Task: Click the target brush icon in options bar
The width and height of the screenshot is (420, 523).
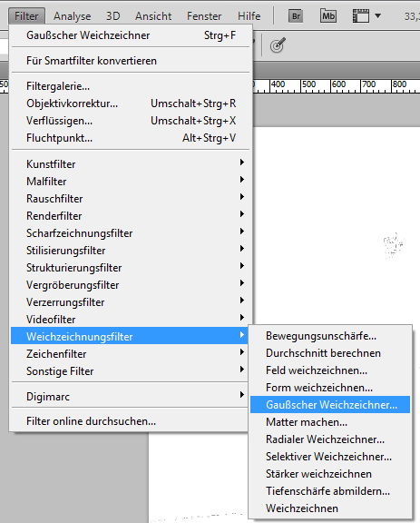Action: [278, 45]
